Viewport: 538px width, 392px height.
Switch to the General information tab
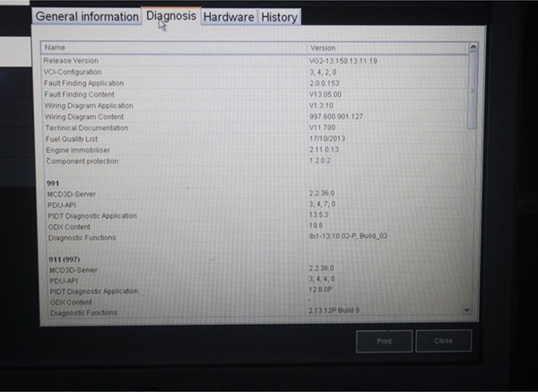(87, 17)
